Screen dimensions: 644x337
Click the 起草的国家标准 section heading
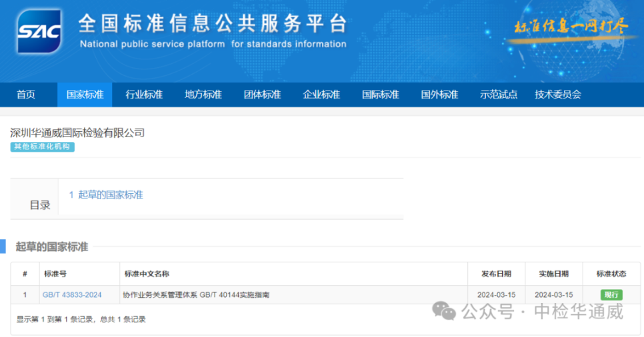52,246
